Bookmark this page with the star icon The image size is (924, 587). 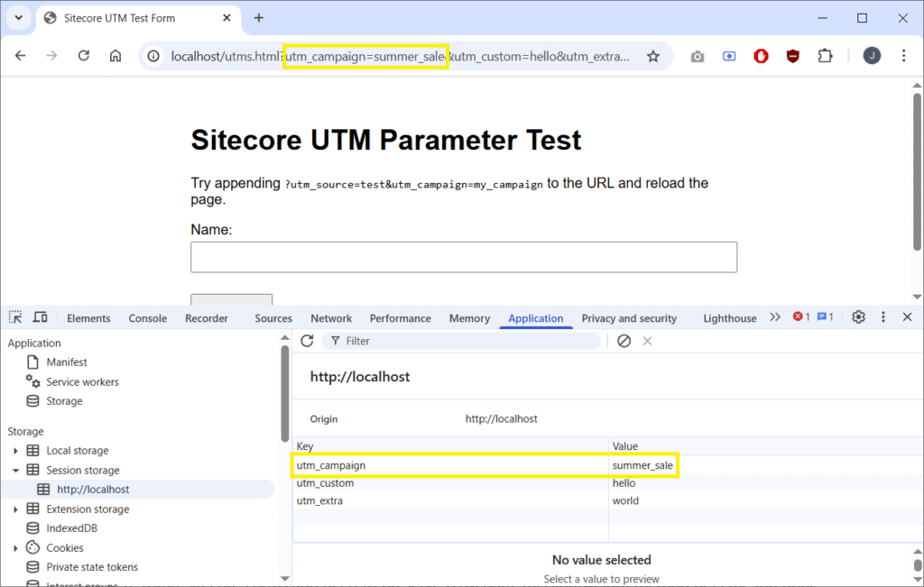click(653, 57)
